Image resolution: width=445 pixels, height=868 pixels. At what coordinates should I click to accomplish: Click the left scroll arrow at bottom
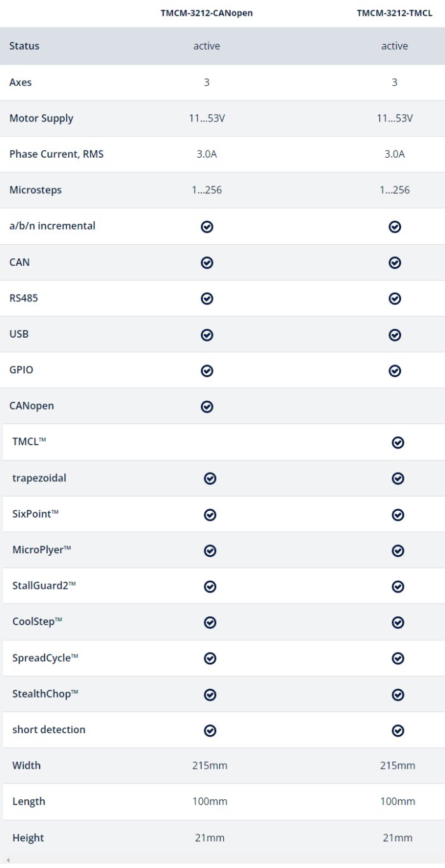[8, 860]
